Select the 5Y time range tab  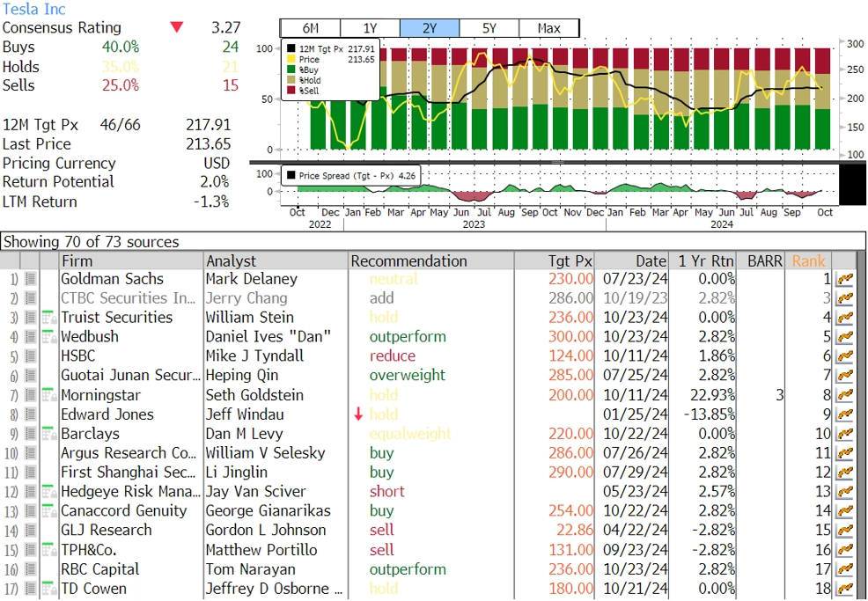(489, 28)
